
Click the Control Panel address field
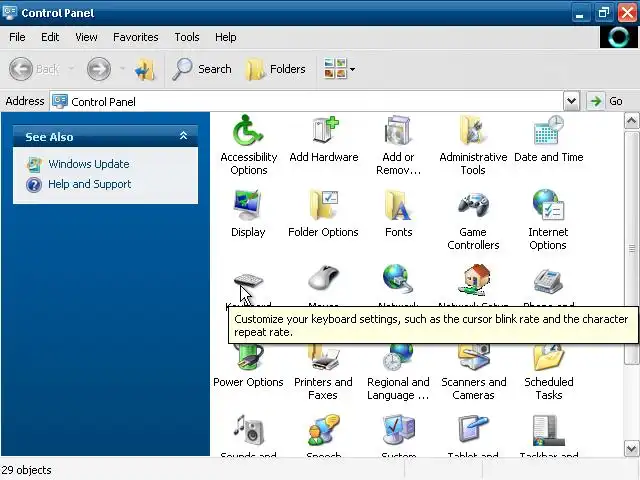point(307,101)
